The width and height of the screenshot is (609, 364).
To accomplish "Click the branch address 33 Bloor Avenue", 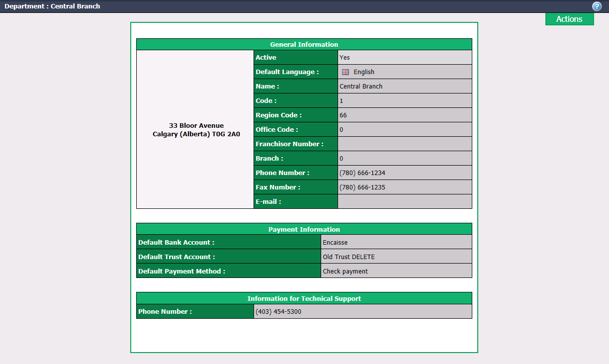I will click(x=196, y=126).
